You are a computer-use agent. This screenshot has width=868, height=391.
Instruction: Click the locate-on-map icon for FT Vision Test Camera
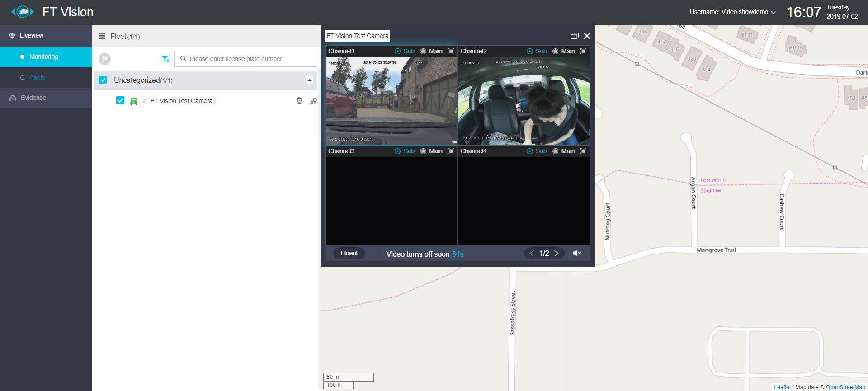[x=313, y=101]
